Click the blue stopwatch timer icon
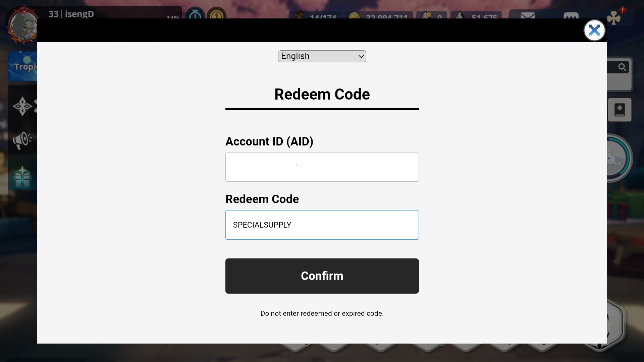Screen dimensions: 644x362 coord(195,14)
